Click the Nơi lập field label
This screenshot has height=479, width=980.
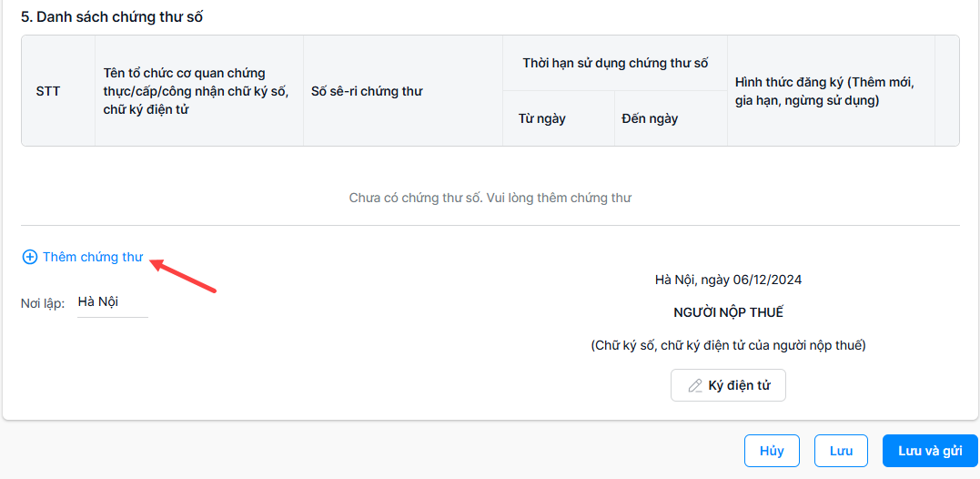[x=43, y=303]
